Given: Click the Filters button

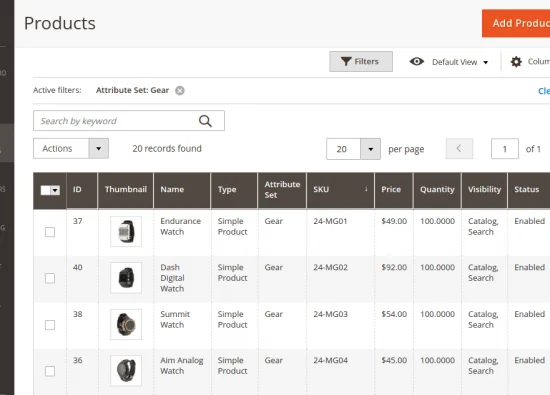Looking at the screenshot, I should pyautogui.click(x=361, y=61).
